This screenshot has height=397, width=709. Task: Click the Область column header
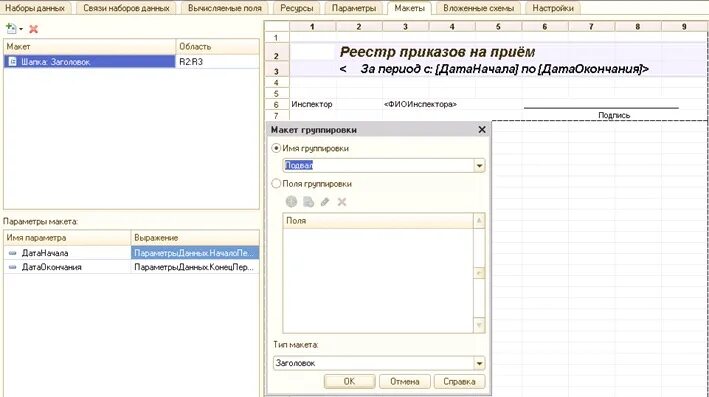click(217, 47)
